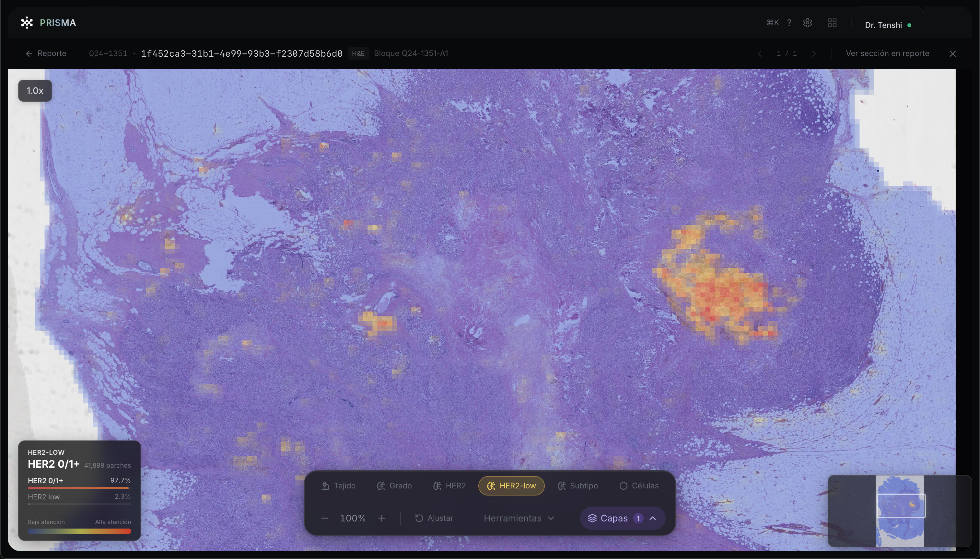This screenshot has width=980, height=559.
Task: Click the 41,898 parches count
Action: [x=108, y=465]
